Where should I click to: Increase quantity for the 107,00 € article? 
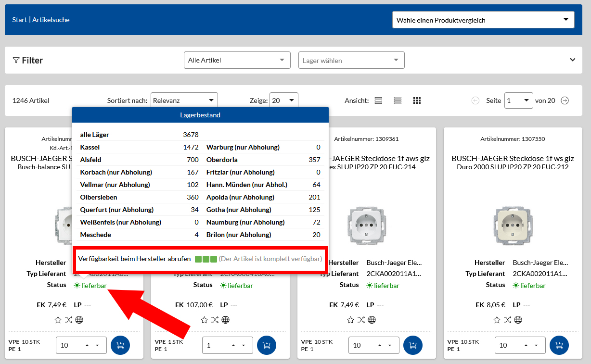233,345
